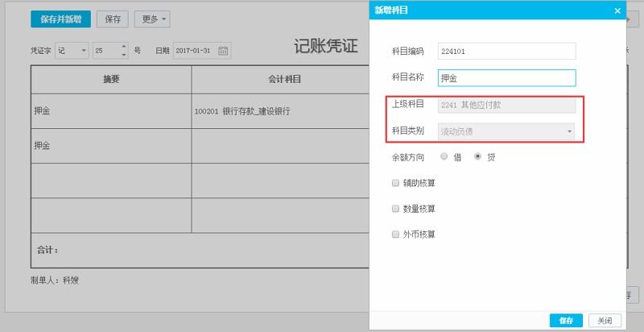Click the 关闭 button in dialog
644x332 pixels.
[x=605, y=321]
